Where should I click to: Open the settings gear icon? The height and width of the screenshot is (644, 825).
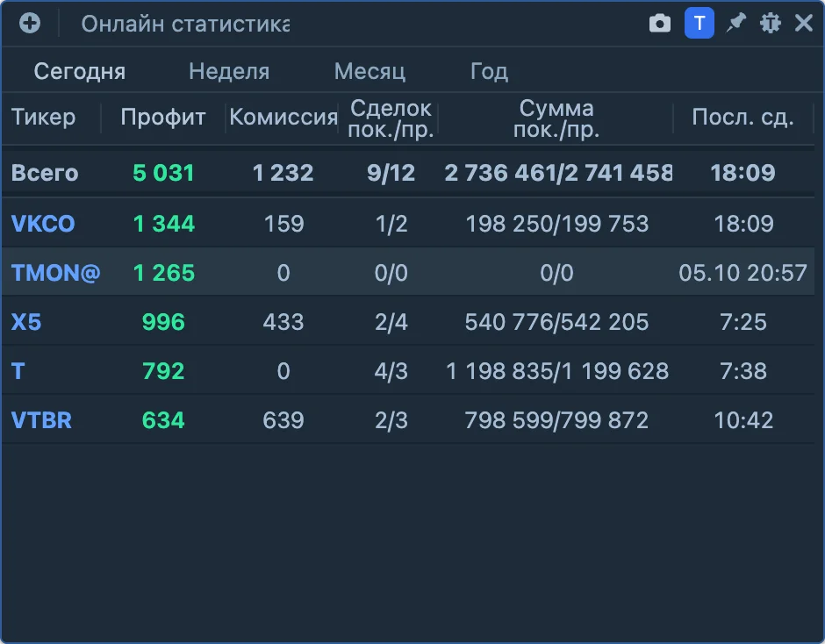771,23
